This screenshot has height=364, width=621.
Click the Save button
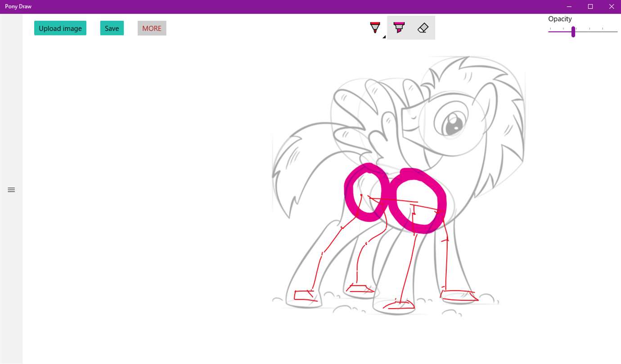pyautogui.click(x=112, y=28)
